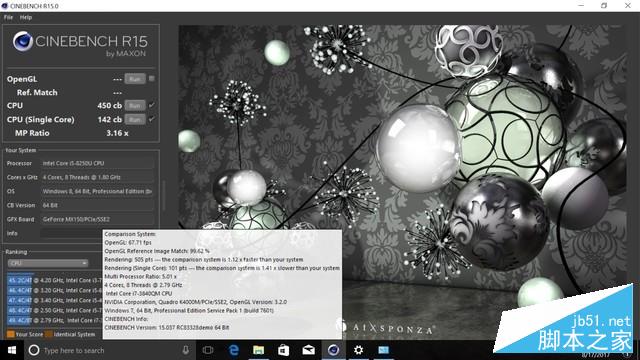The width and height of the screenshot is (640, 360).
Task: Click the OS field value
Action: pyautogui.click(x=98, y=191)
